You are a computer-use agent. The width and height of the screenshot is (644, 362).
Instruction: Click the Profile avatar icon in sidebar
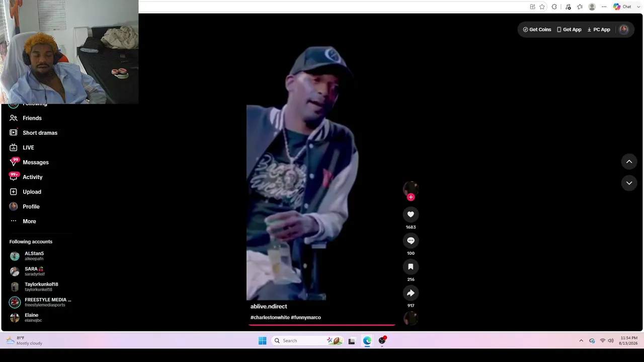[x=14, y=207]
